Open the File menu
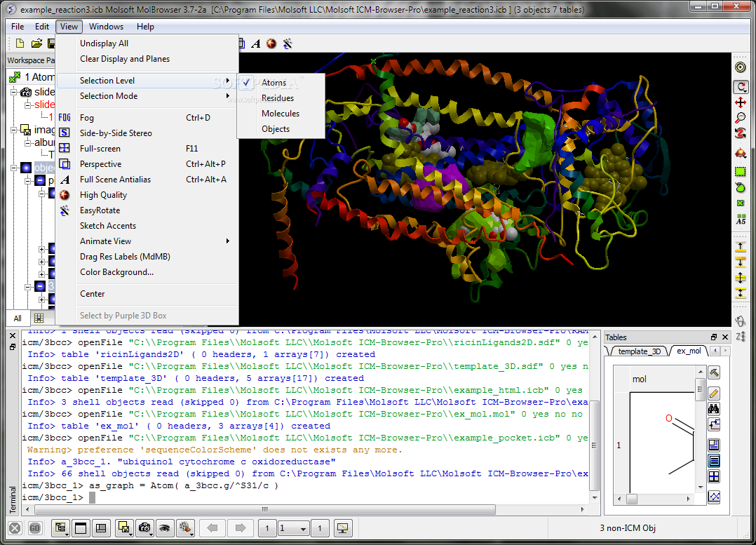Screen dimensions: 756x545 [18, 27]
